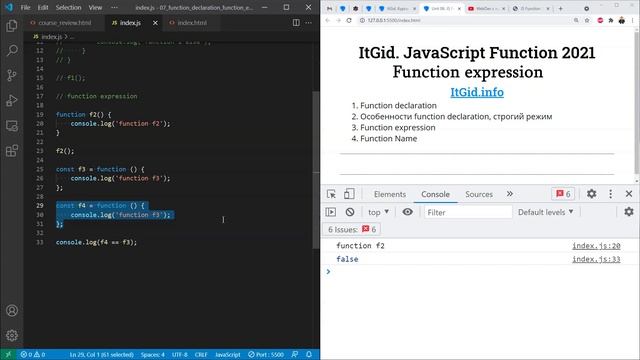640x360 pixels.
Task: Expand the overflow menu ellipsis
Action: (x=114, y=7)
